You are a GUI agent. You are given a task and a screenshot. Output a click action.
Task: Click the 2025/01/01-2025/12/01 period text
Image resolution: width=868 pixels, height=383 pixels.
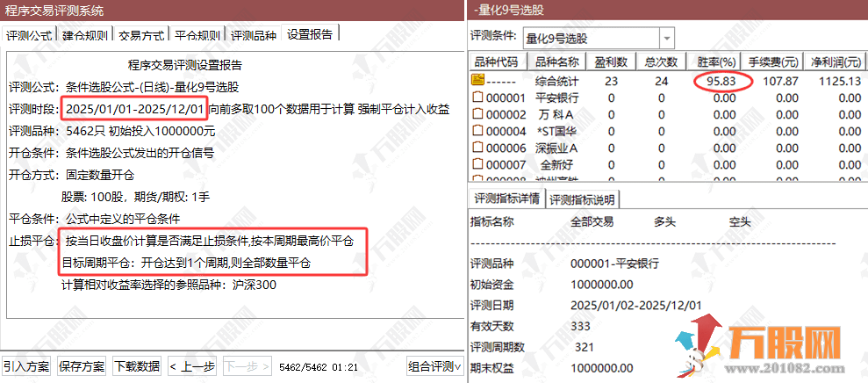(135, 108)
